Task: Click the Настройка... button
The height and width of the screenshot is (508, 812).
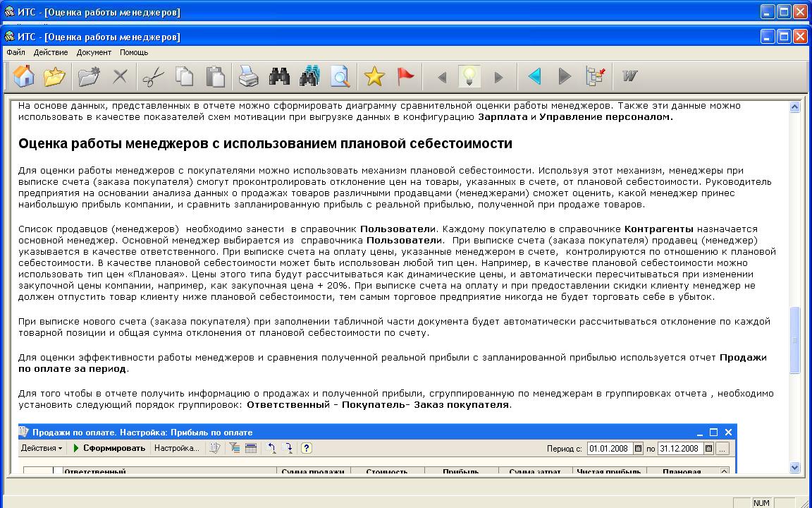Action: [x=176, y=448]
